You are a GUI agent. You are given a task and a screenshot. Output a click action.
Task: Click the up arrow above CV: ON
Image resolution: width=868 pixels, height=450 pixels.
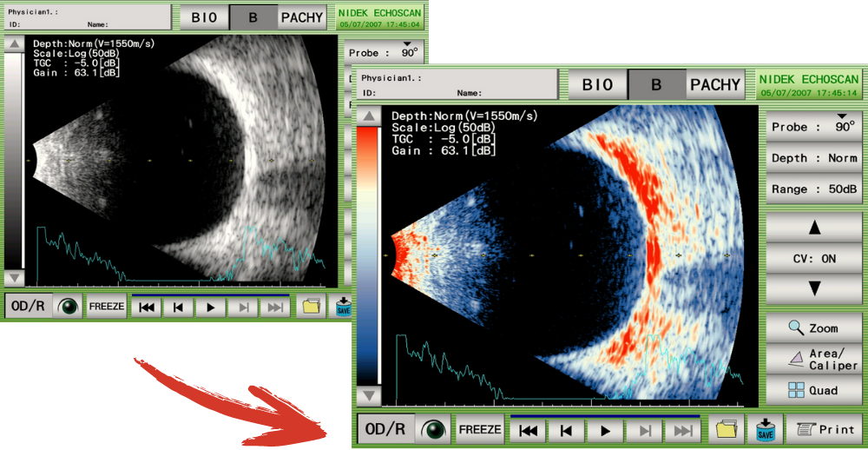[815, 228]
